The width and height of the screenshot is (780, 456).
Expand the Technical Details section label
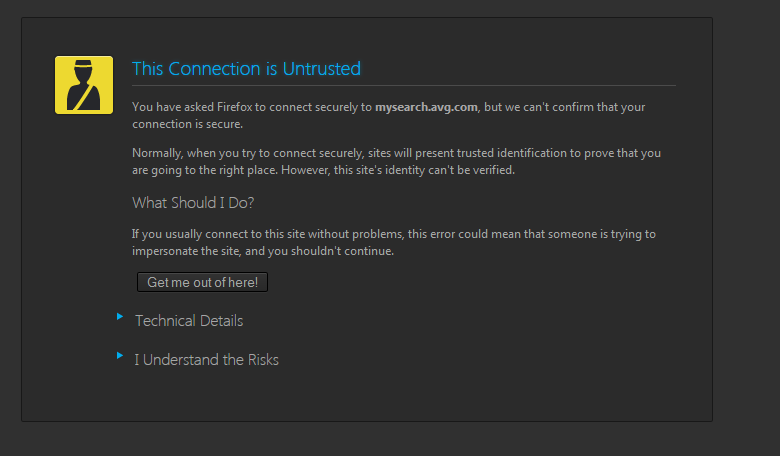[189, 321]
